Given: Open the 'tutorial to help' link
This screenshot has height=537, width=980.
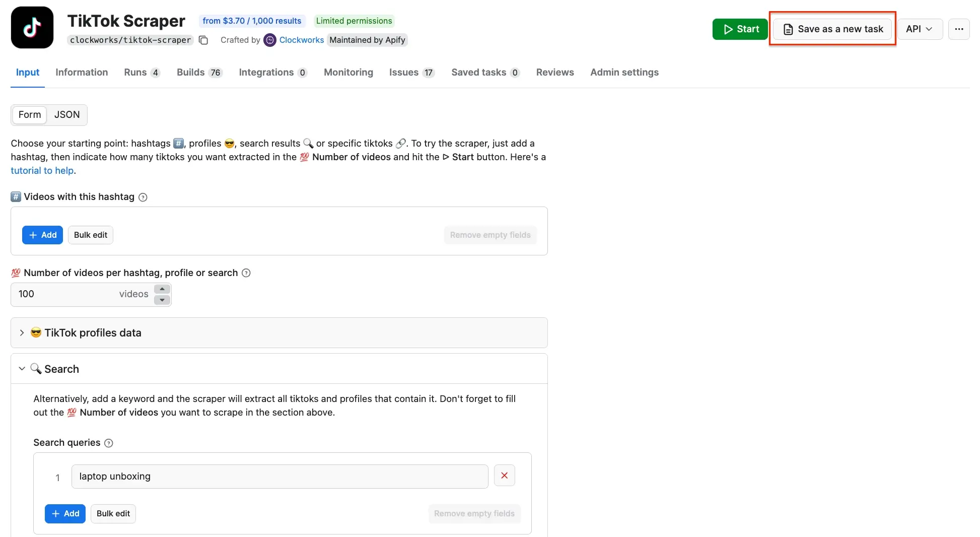Looking at the screenshot, I should (42, 171).
